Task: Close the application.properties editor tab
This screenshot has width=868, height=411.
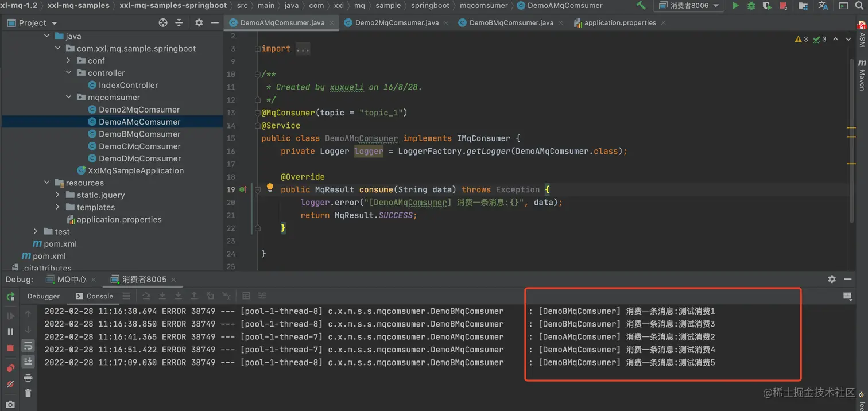Action: 663,23
